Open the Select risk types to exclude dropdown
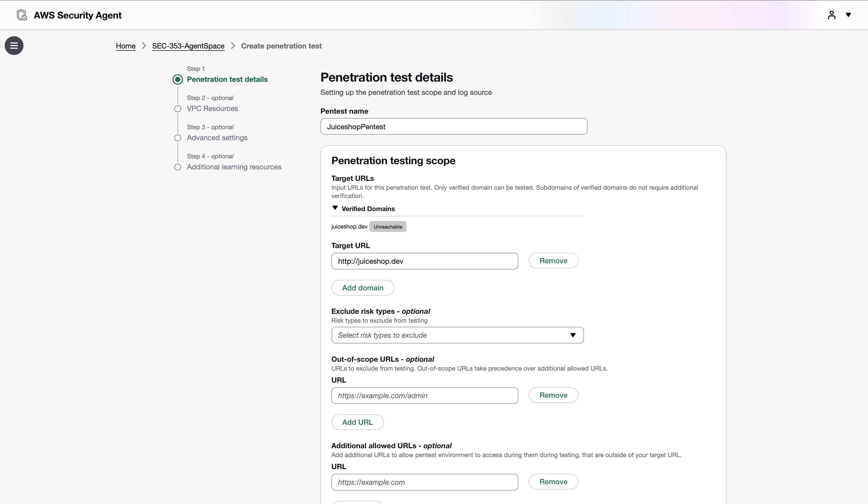868x504 pixels. click(457, 335)
